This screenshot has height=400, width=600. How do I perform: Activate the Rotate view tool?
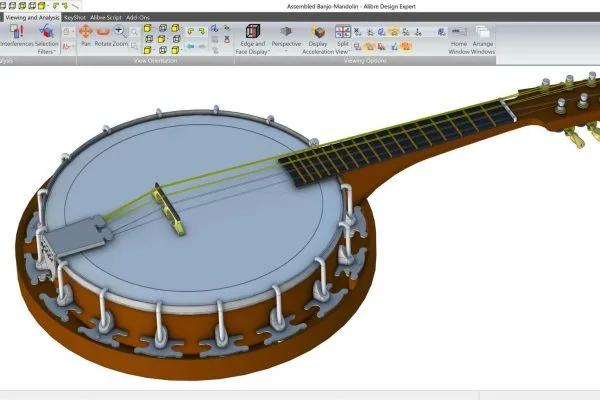click(x=103, y=35)
